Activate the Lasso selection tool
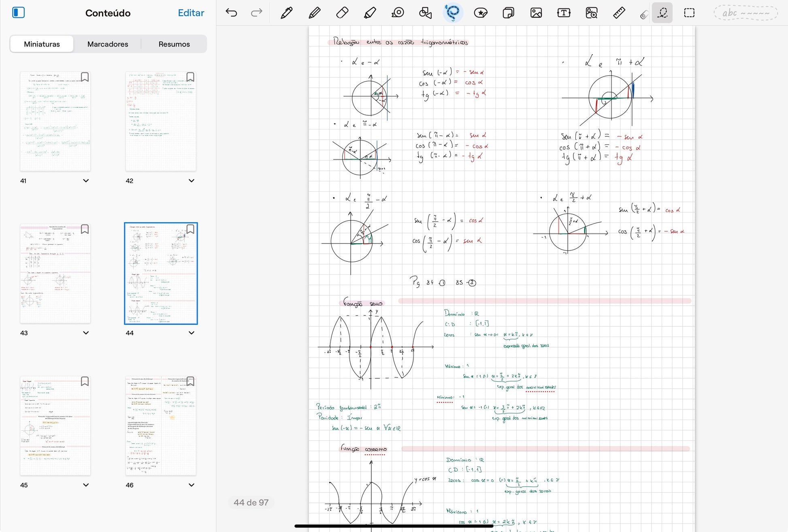The height and width of the screenshot is (532, 788). click(x=453, y=13)
